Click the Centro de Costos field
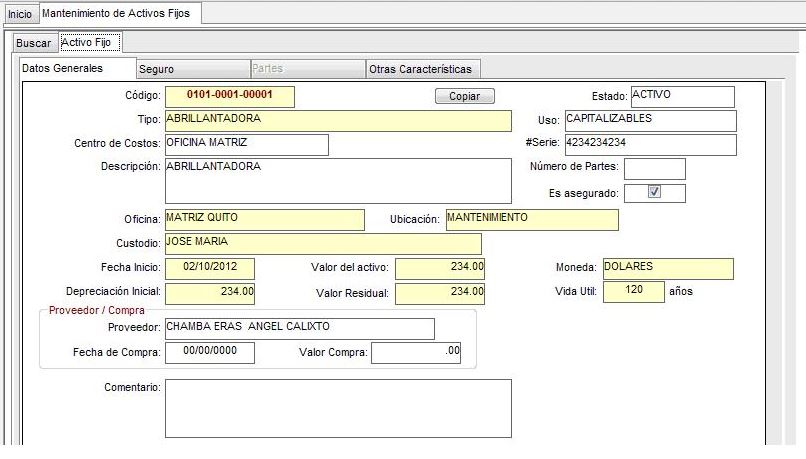Viewport: 806px width, 459px height. pos(245,144)
